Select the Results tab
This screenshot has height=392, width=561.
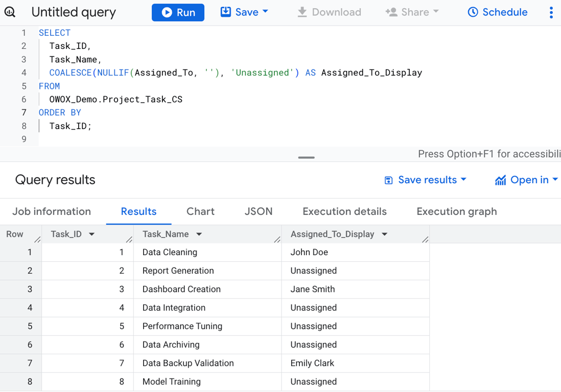(x=139, y=211)
